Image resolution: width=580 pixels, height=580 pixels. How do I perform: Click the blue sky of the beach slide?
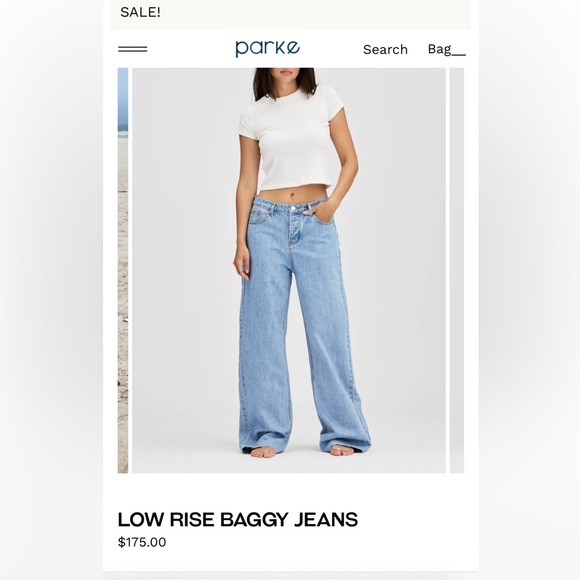[x=123, y=96]
